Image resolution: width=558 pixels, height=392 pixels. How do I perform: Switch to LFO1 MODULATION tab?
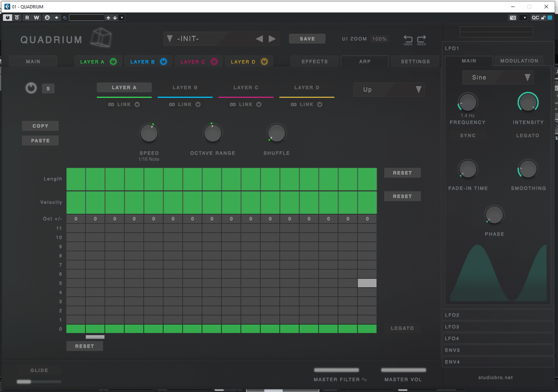[519, 61]
